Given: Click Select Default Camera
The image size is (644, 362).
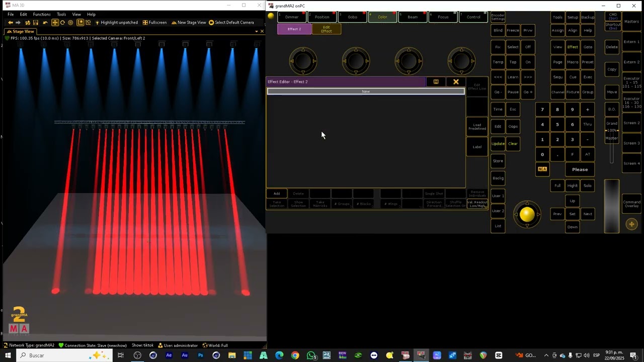Looking at the screenshot, I should pos(231,23).
